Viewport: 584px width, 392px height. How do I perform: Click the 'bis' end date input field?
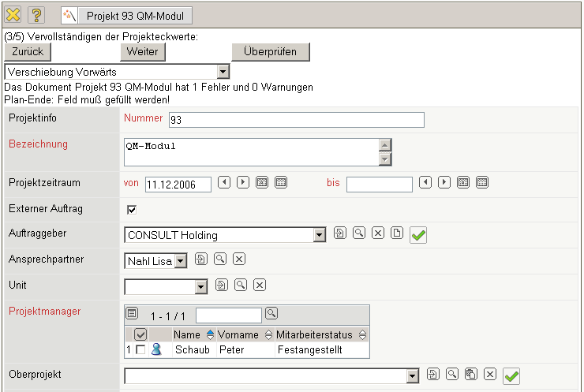coord(379,185)
